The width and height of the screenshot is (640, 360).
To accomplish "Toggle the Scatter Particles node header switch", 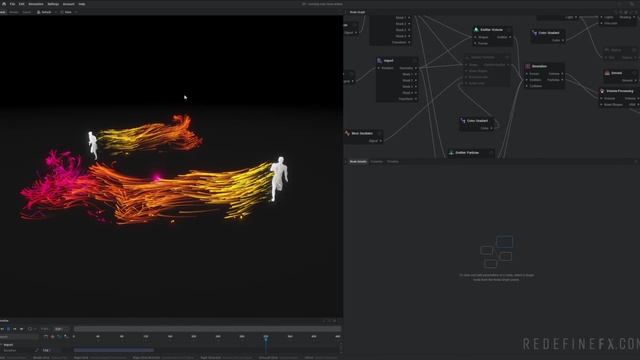I will pyautogui.click(x=491, y=153).
